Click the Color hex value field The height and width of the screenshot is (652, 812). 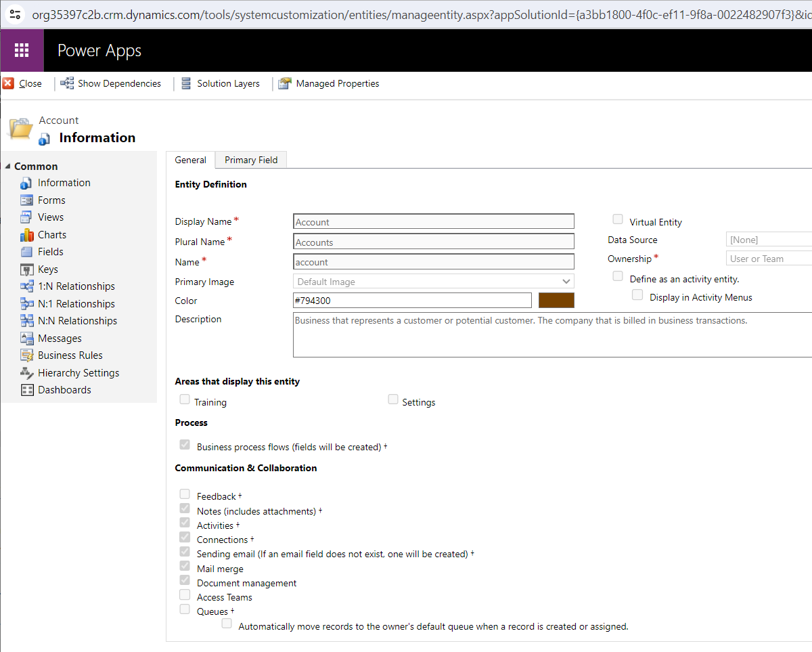[x=412, y=301]
